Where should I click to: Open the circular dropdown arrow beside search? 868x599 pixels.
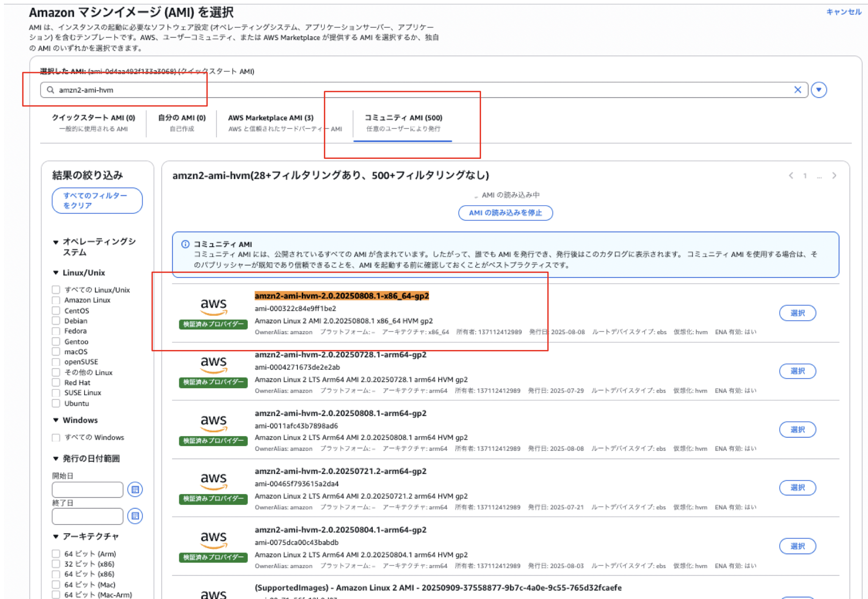point(819,90)
